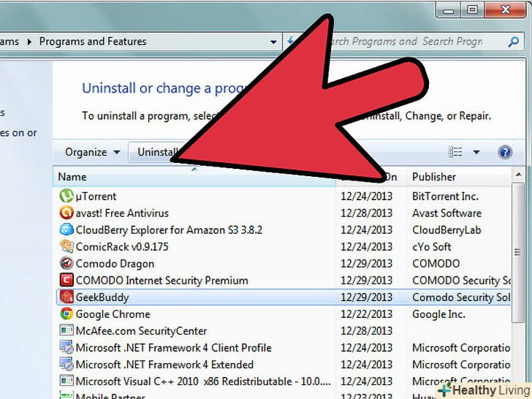Click the .NET Framework 4 Extended icon
The height and width of the screenshot is (399, 532).
[x=66, y=365]
